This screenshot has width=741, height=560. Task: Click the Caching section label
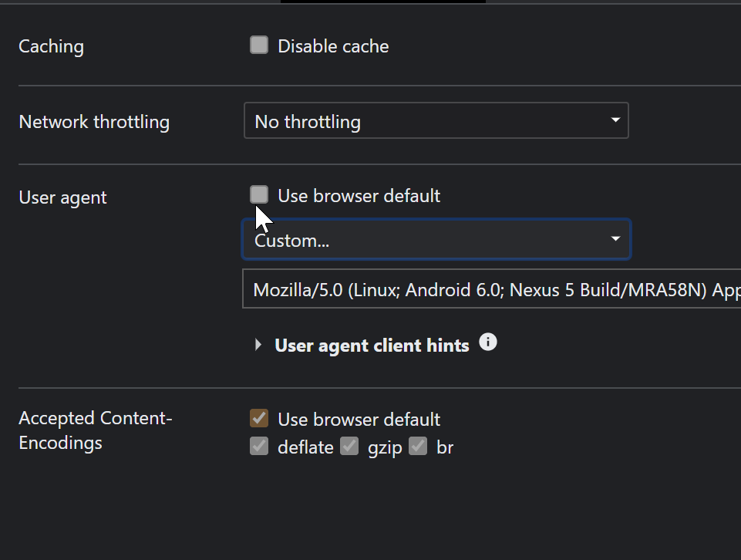coord(51,46)
